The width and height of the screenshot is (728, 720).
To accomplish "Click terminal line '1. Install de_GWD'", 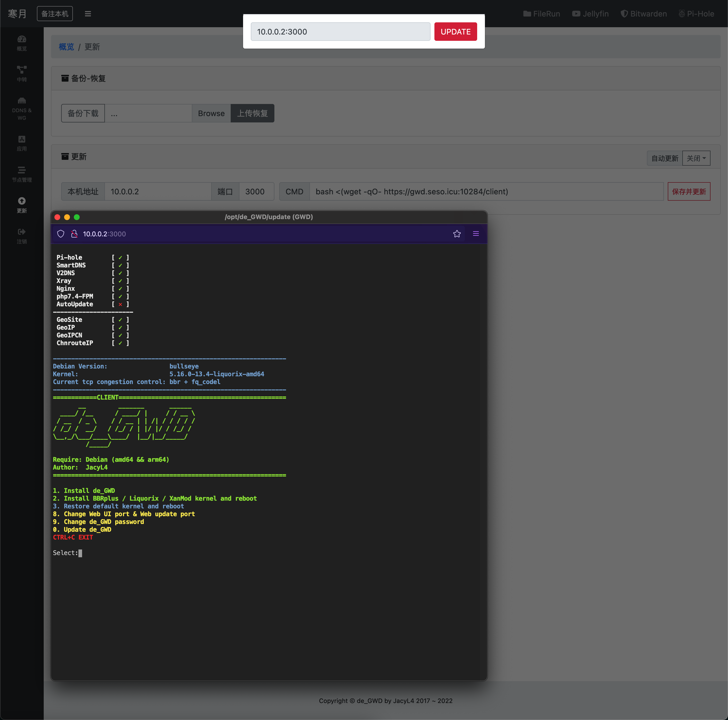I will [84, 490].
